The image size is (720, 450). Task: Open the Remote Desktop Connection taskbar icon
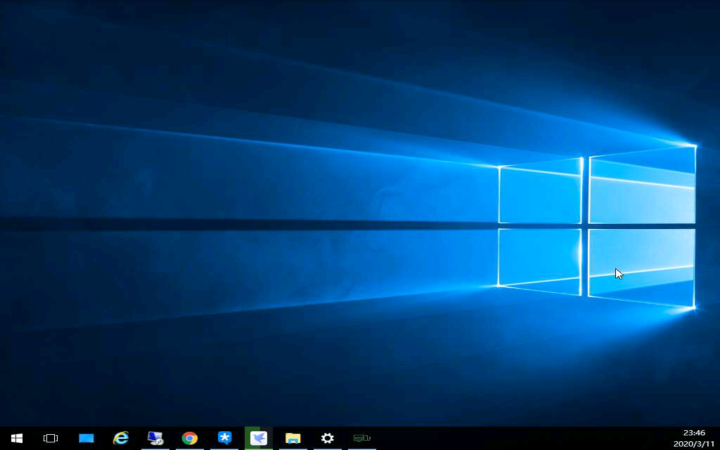[x=155, y=438]
